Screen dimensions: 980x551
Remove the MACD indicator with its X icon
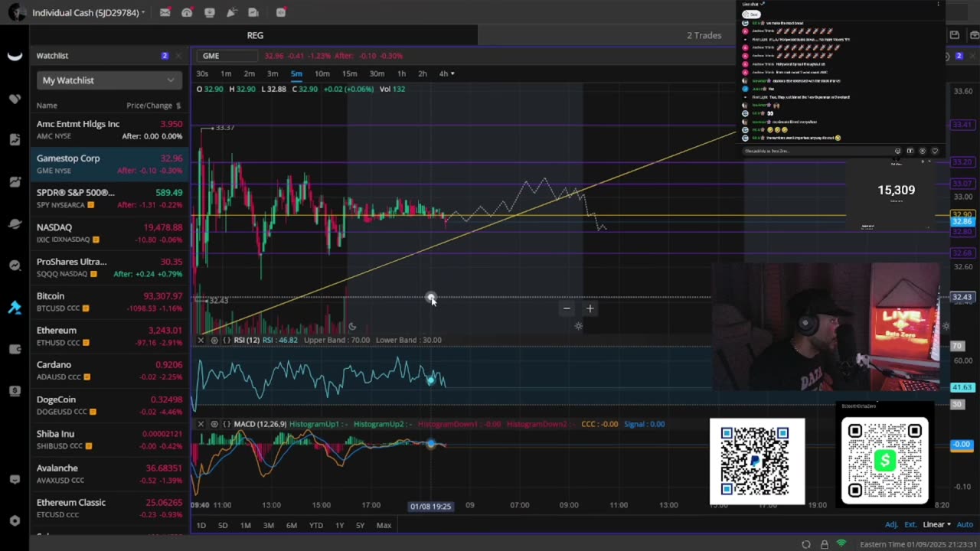tap(201, 424)
